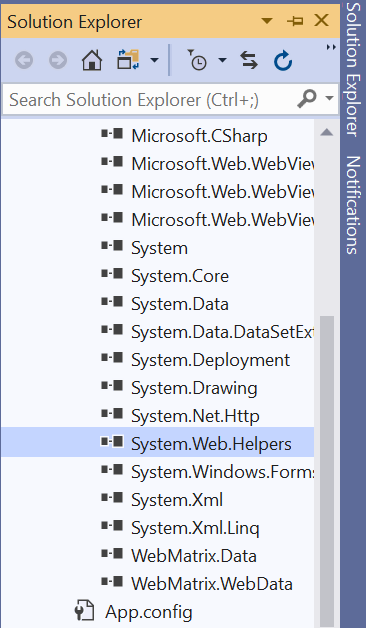Click the vertical scrollbar thumb
Viewport: 366px width, 628px height.
click(327, 472)
